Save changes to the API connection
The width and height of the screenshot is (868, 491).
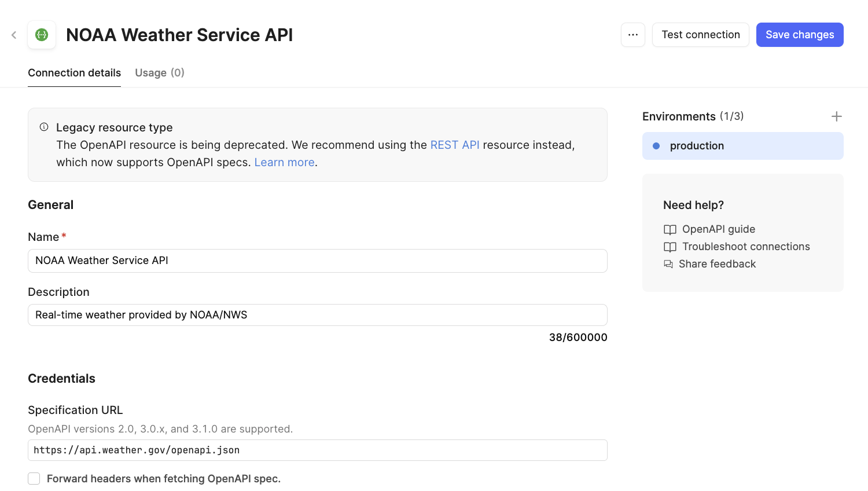pos(800,34)
